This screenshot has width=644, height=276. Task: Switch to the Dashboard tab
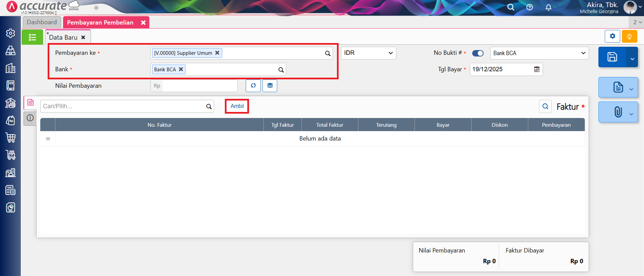coord(42,22)
